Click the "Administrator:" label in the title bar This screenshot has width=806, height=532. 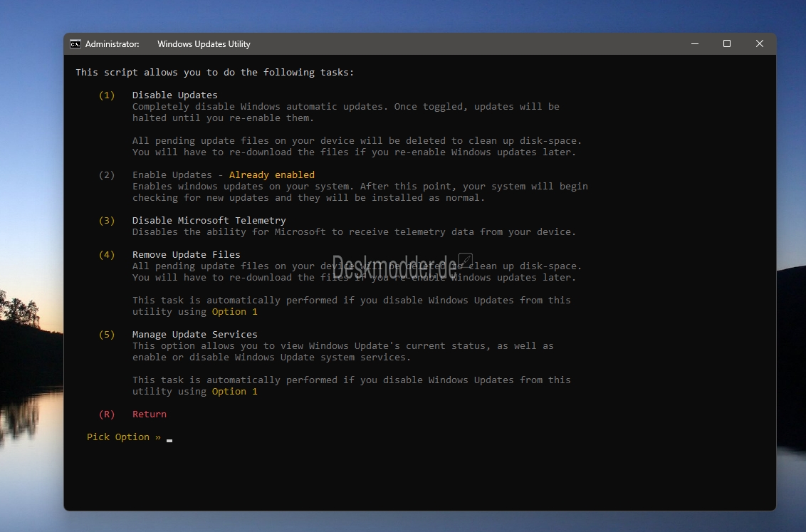[x=112, y=44]
